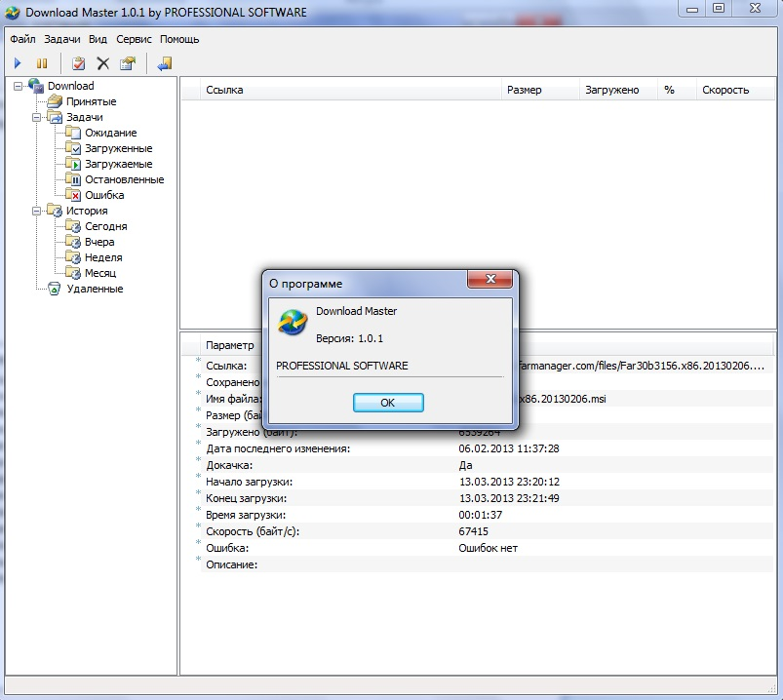Open the Сервис menu
The image size is (783, 700).
pos(134,39)
